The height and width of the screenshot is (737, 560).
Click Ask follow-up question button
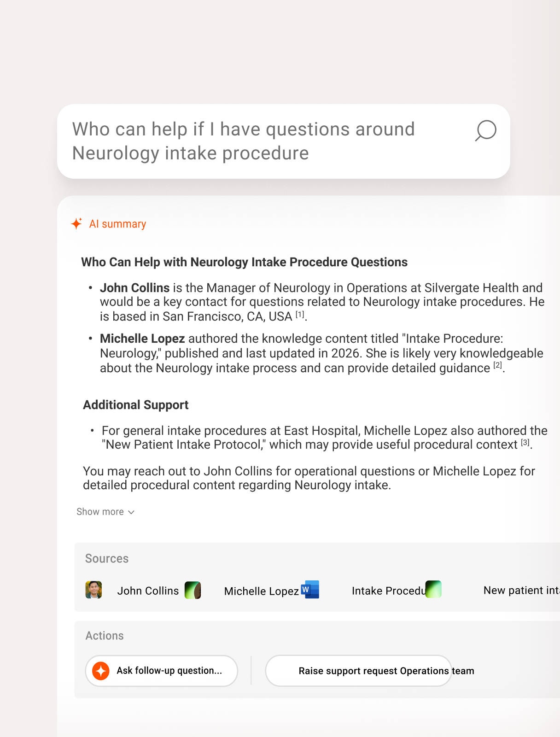(162, 671)
